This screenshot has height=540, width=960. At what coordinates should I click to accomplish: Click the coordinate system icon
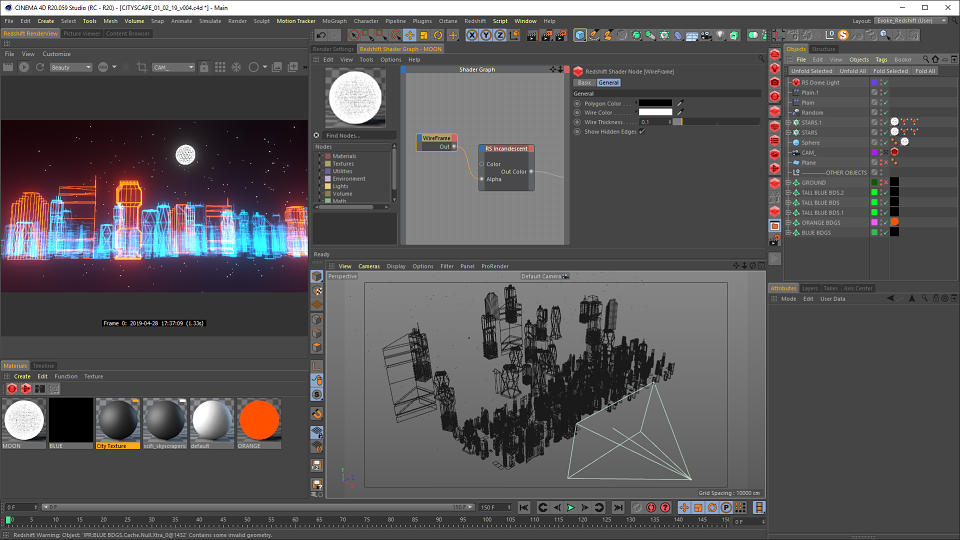coord(514,35)
